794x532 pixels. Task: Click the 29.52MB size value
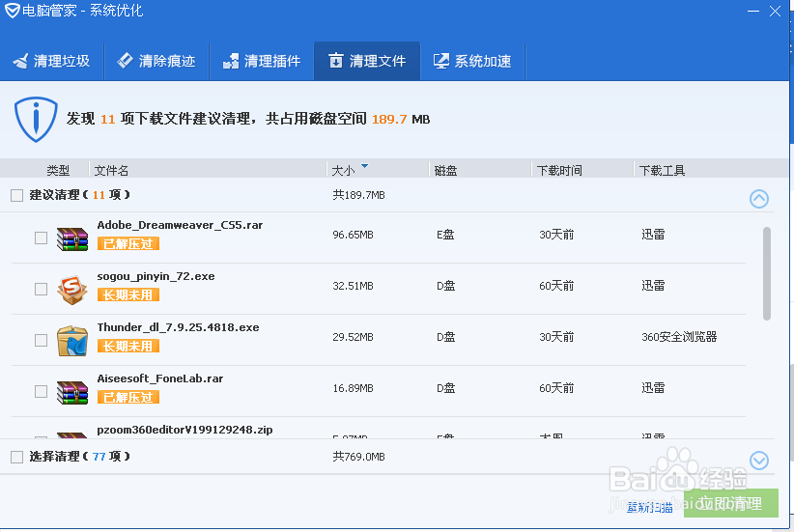[x=353, y=337]
